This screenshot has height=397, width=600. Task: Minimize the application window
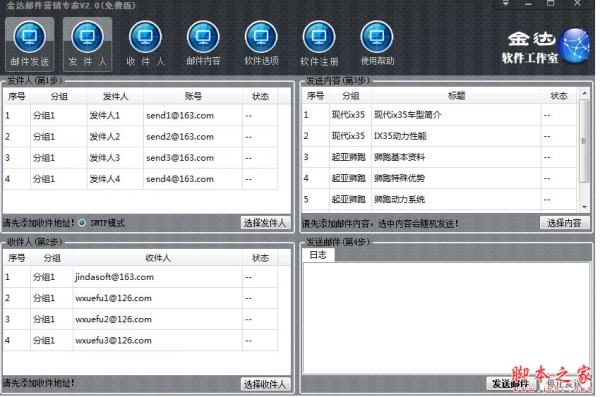[528, 3]
